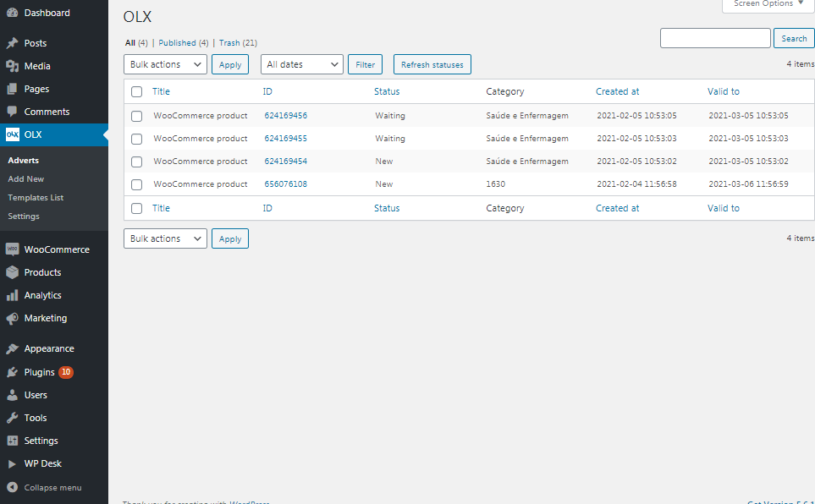Click the Posts pushpin icon
The width and height of the screenshot is (815, 504).
point(12,43)
